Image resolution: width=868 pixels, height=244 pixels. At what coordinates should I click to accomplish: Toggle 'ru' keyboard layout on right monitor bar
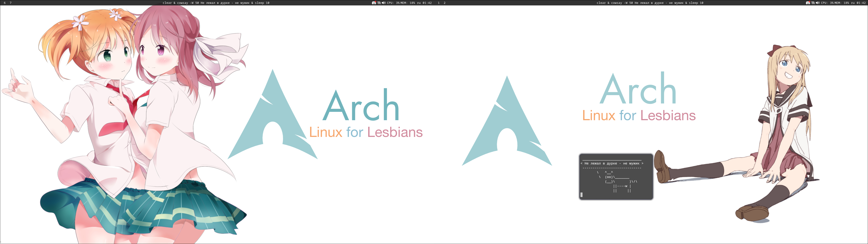pos(853,3)
